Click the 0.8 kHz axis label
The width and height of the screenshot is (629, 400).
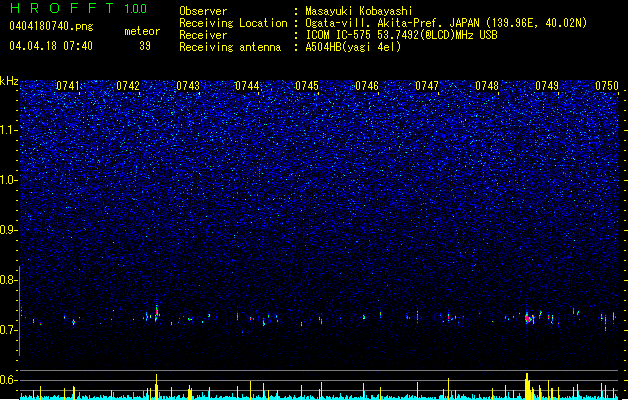(x=9, y=280)
